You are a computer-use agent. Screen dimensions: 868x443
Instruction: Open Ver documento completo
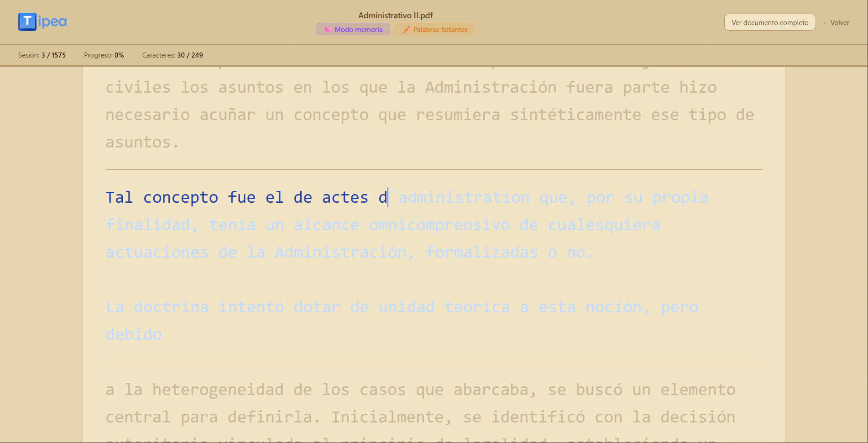pyautogui.click(x=770, y=22)
